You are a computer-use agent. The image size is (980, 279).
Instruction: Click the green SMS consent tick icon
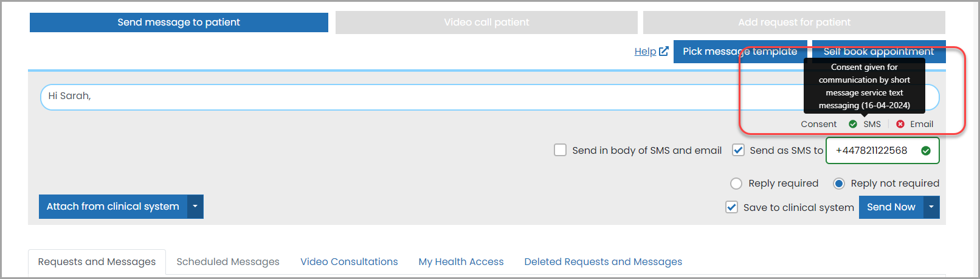tap(853, 124)
